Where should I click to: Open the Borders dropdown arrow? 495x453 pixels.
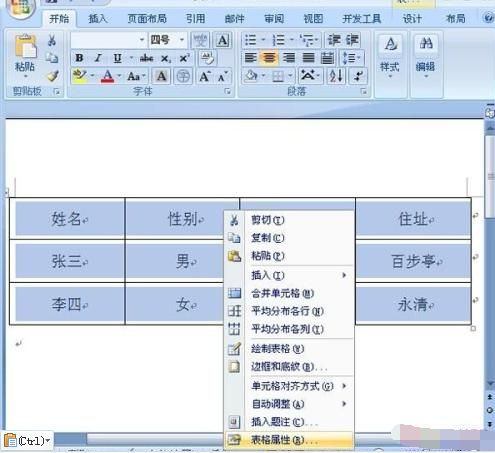290,76
